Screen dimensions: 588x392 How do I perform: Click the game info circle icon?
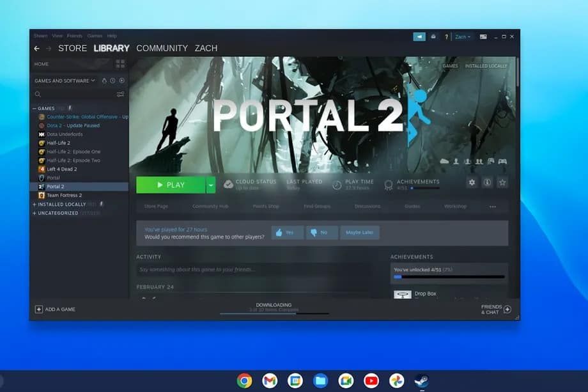pyautogui.click(x=488, y=182)
